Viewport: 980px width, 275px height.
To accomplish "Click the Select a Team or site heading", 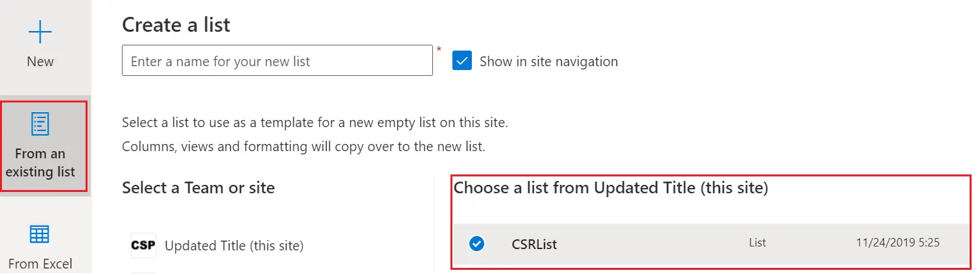I will point(198,188).
